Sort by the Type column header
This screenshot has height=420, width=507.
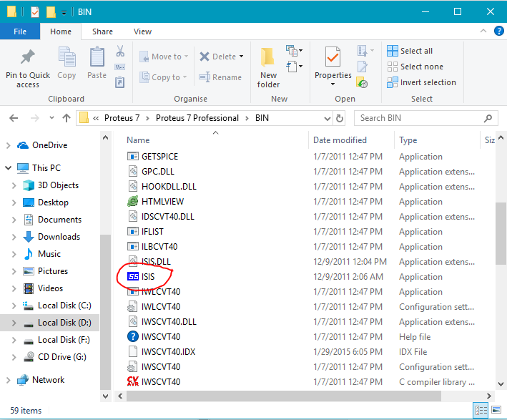[x=408, y=140]
